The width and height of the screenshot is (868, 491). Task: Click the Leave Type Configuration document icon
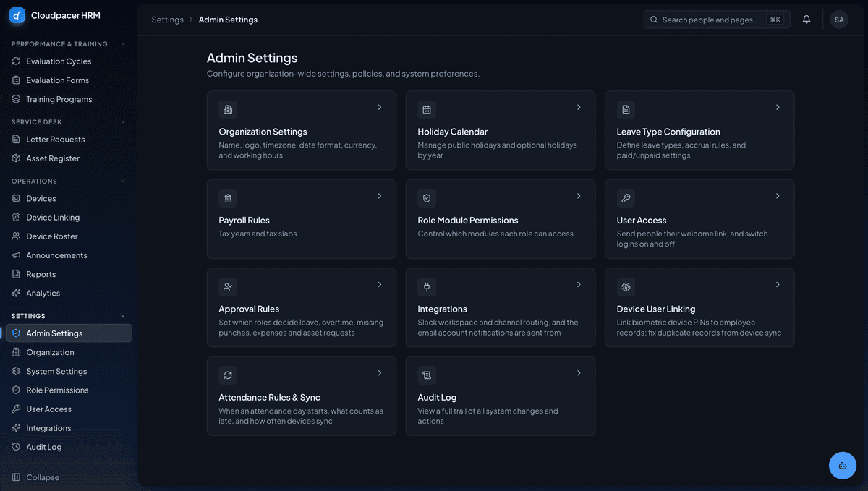click(x=626, y=109)
